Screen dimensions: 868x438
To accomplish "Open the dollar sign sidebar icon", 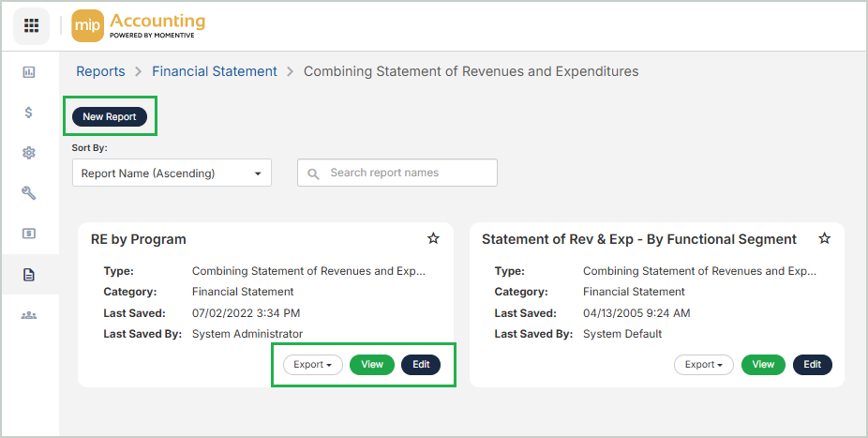I will click(x=29, y=113).
